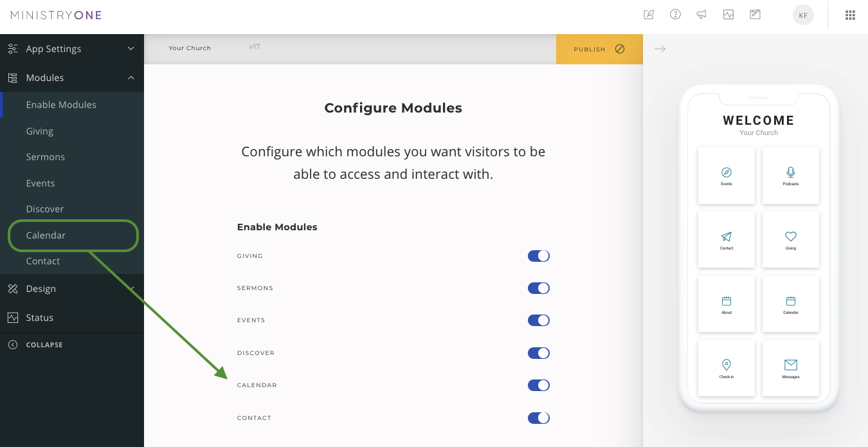Click the Enable Modules section heading

[x=277, y=227]
